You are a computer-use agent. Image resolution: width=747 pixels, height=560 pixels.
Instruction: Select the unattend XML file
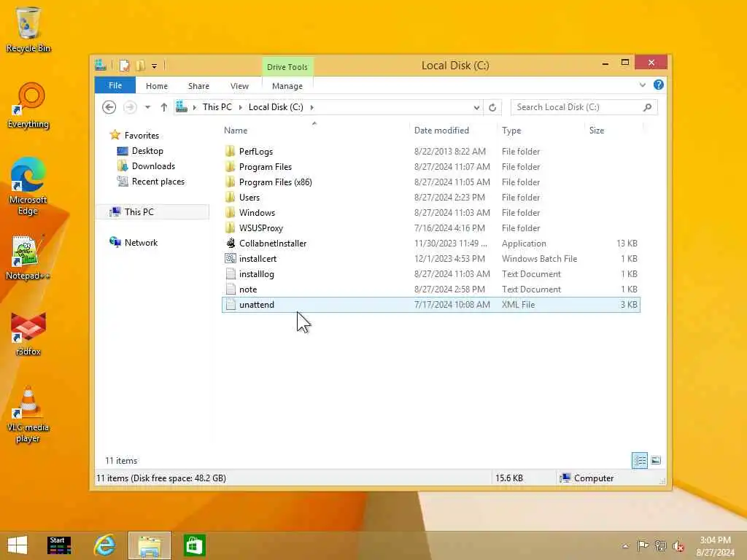click(430, 305)
